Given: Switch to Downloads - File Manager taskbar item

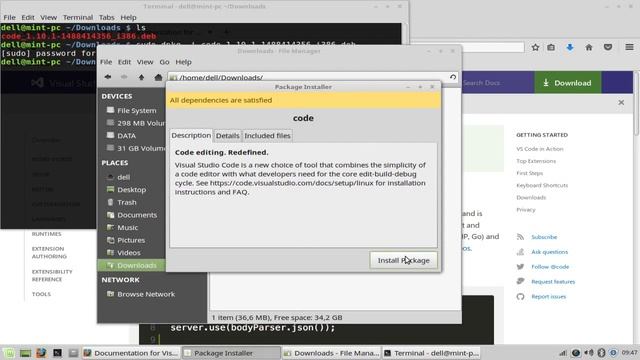Looking at the screenshot, I should click(x=331, y=353).
